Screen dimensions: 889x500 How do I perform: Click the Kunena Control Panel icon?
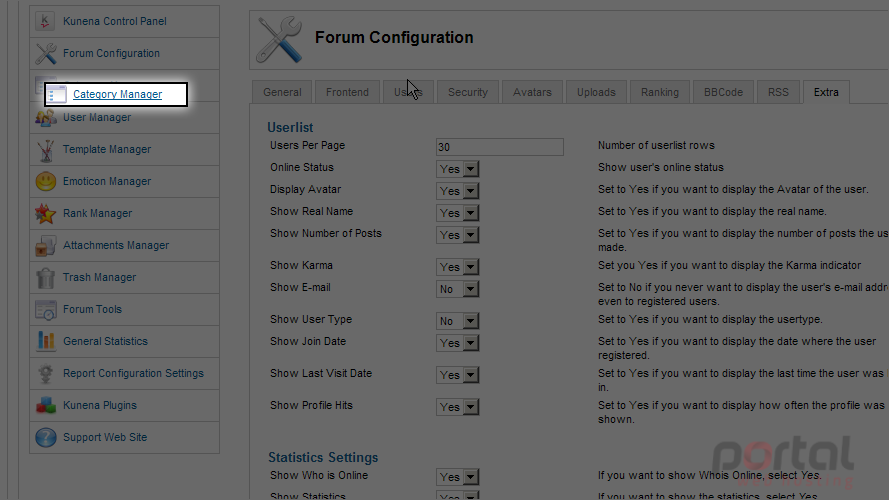pyautogui.click(x=45, y=21)
